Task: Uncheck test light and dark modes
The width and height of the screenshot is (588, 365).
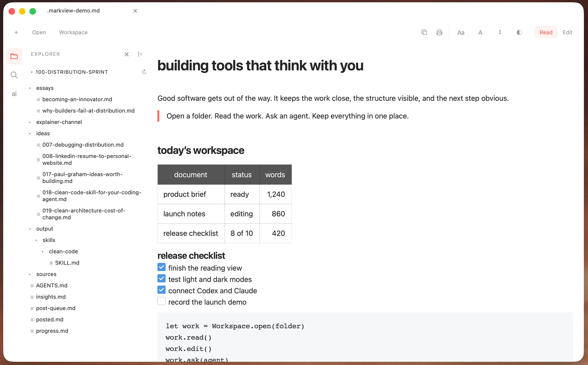Action: click(161, 279)
